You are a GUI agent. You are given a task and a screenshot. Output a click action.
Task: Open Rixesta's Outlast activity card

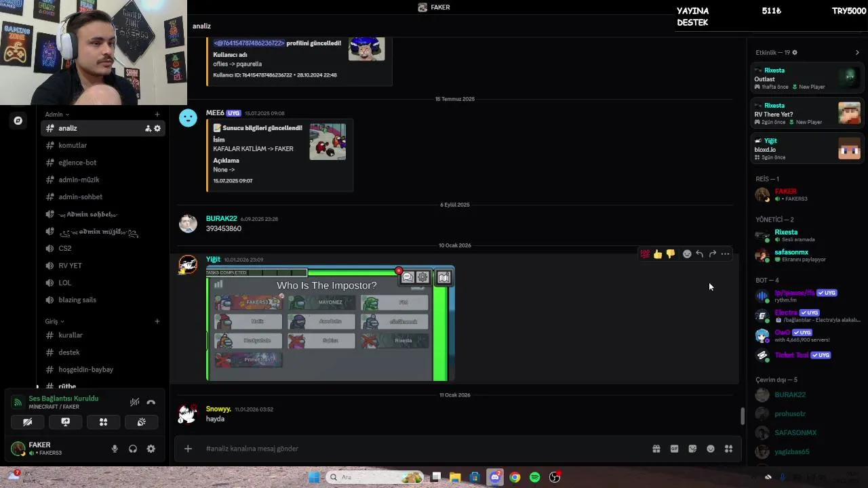pyautogui.click(x=807, y=78)
